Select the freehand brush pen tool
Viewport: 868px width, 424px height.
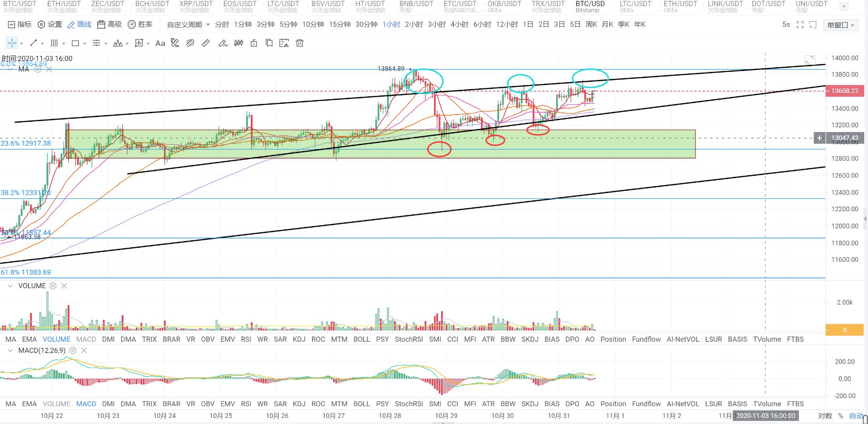point(223,43)
